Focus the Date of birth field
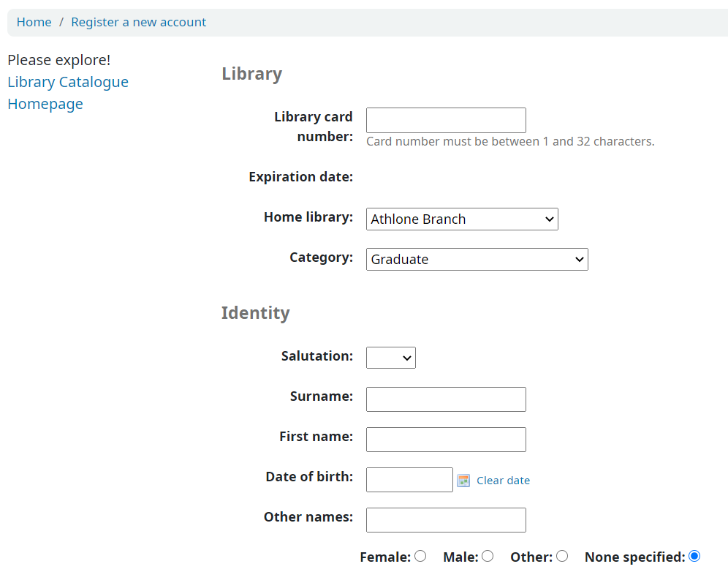728x572 pixels. (409, 480)
